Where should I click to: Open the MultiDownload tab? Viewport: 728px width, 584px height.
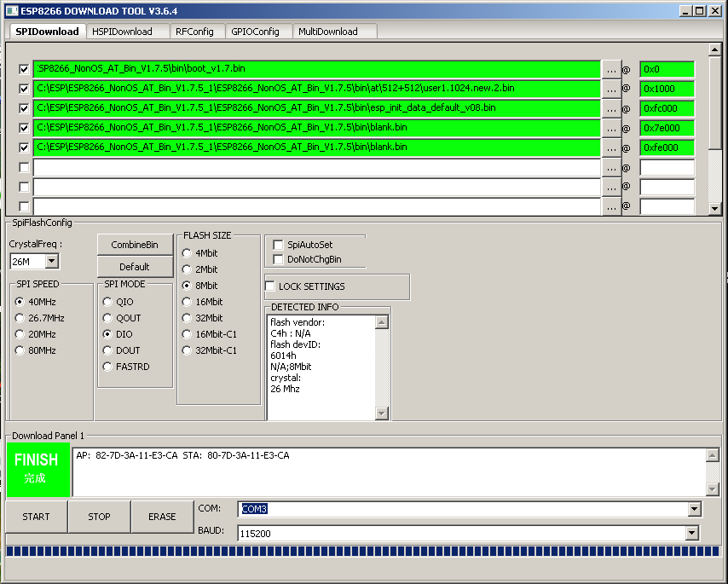click(327, 32)
